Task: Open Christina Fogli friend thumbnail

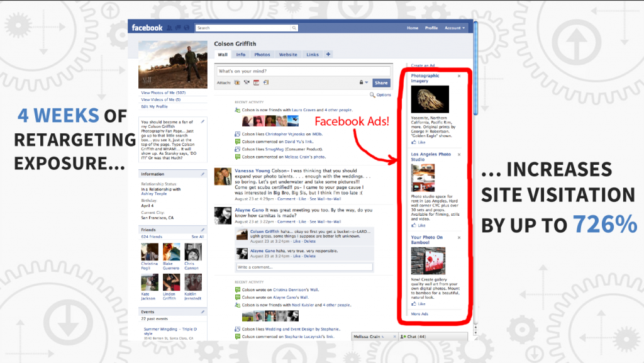Action: pos(150,252)
